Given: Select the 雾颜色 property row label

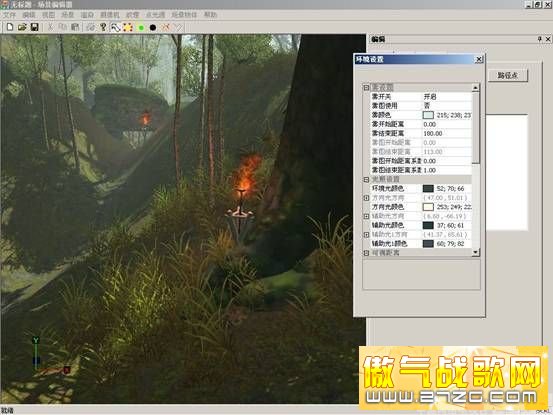Looking at the screenshot, I should pyautogui.click(x=381, y=115).
